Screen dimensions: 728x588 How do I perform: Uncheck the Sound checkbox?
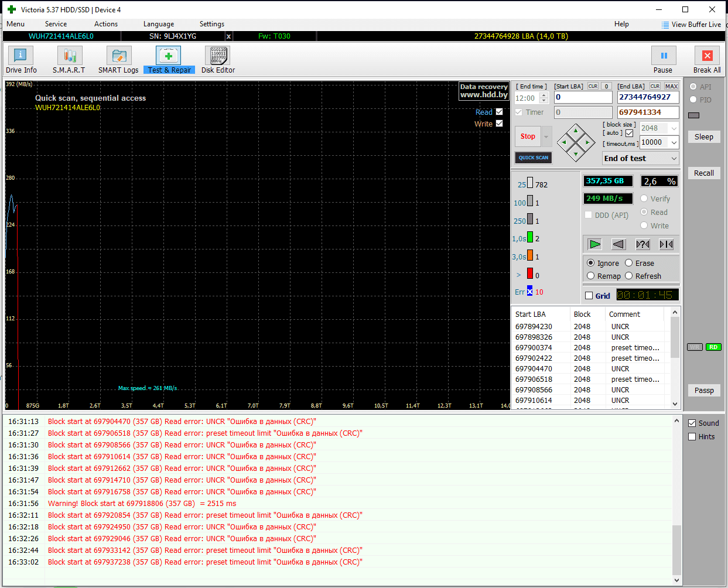click(692, 423)
